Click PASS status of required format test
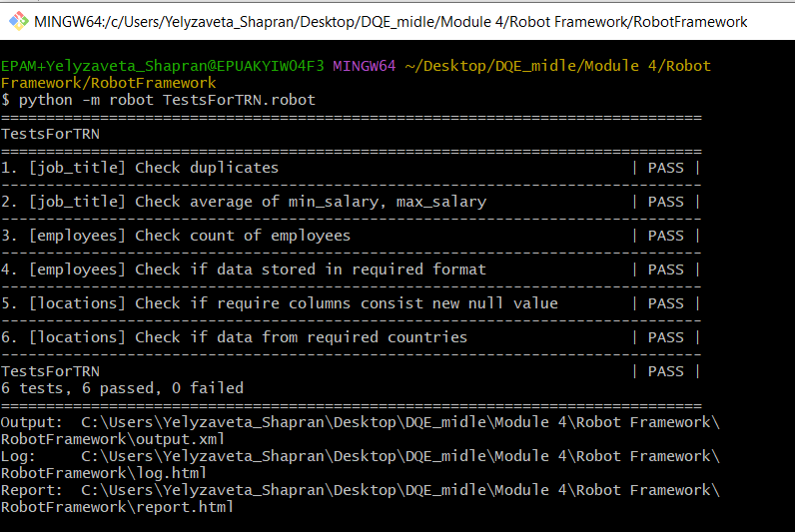The height and width of the screenshot is (532, 795). 666,269
